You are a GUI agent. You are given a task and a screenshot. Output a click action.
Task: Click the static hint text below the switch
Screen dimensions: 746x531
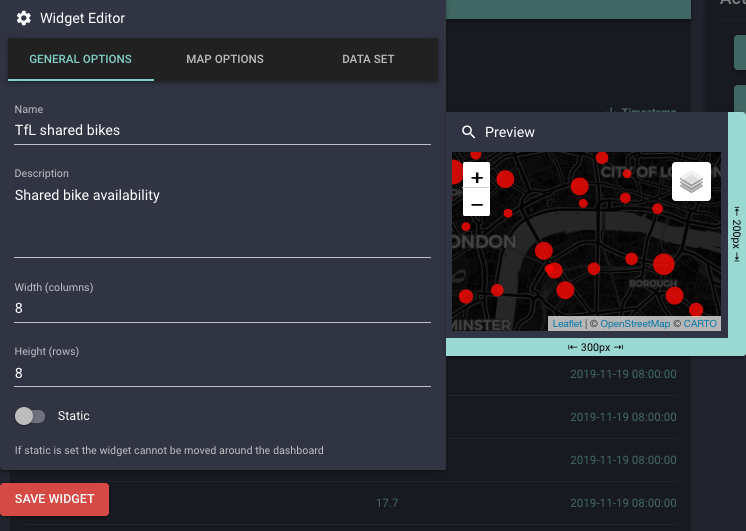(169, 450)
